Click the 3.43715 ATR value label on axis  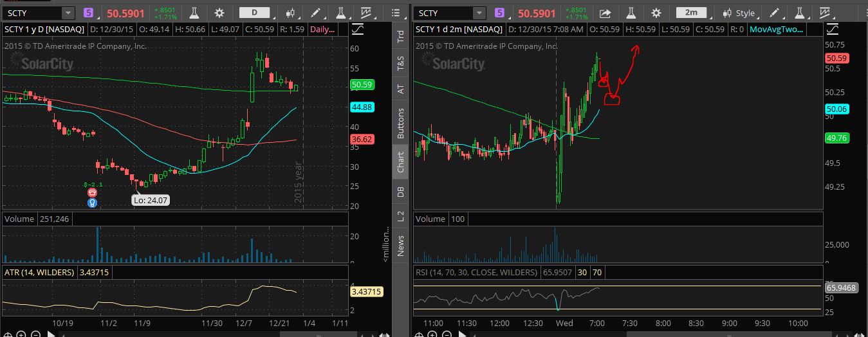click(x=367, y=292)
